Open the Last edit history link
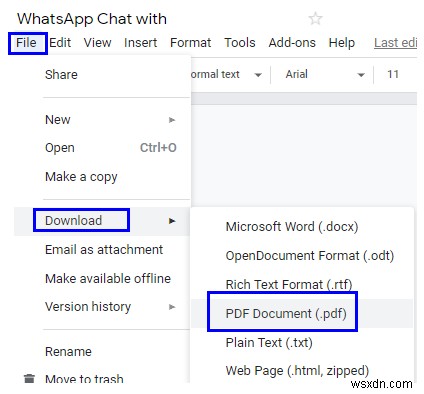This screenshot has height=394, width=424. 395,43
